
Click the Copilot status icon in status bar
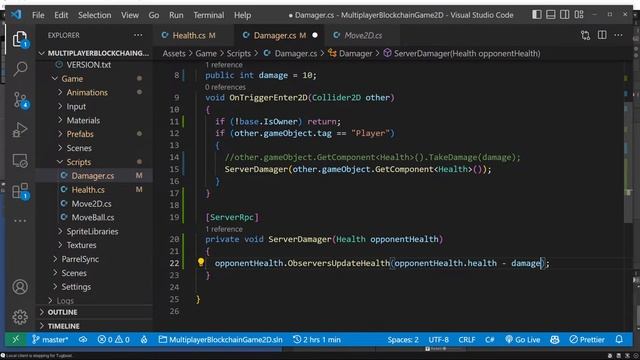click(x=555, y=340)
